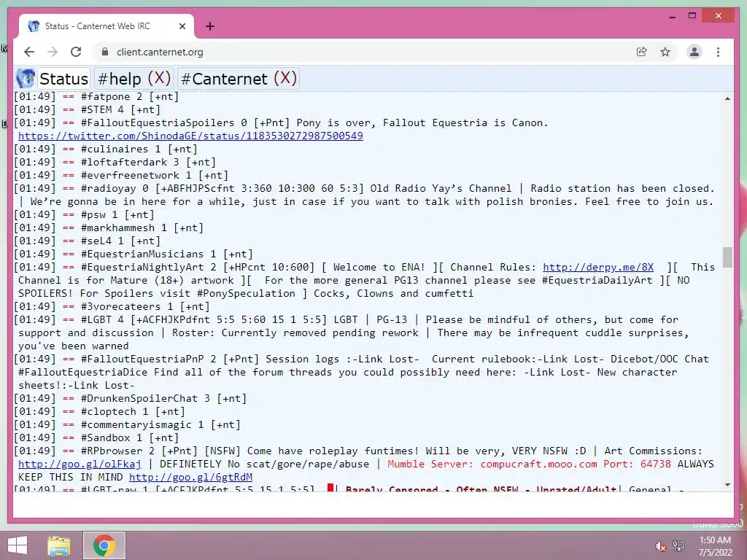Click the #commentaryismagic channel entry
Viewport: 747px width, 560px height.
pos(136,425)
